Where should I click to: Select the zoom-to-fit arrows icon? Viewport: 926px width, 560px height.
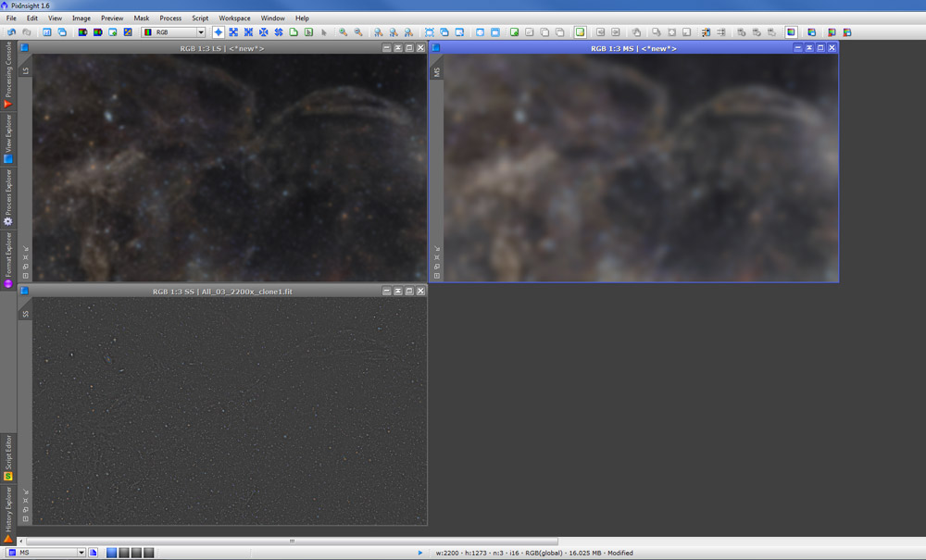233,32
